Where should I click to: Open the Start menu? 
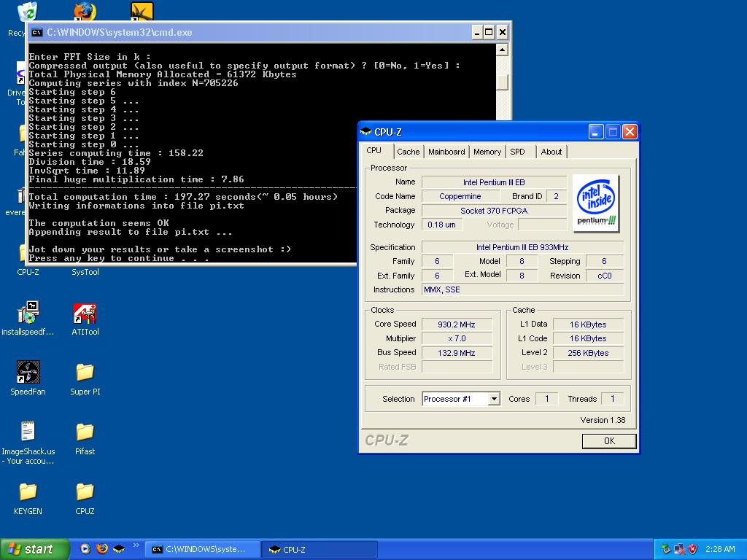tap(34, 549)
